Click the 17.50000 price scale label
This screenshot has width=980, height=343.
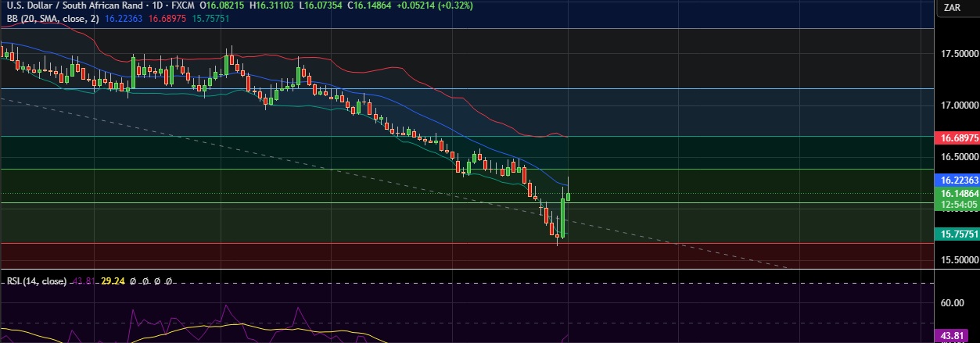point(960,54)
